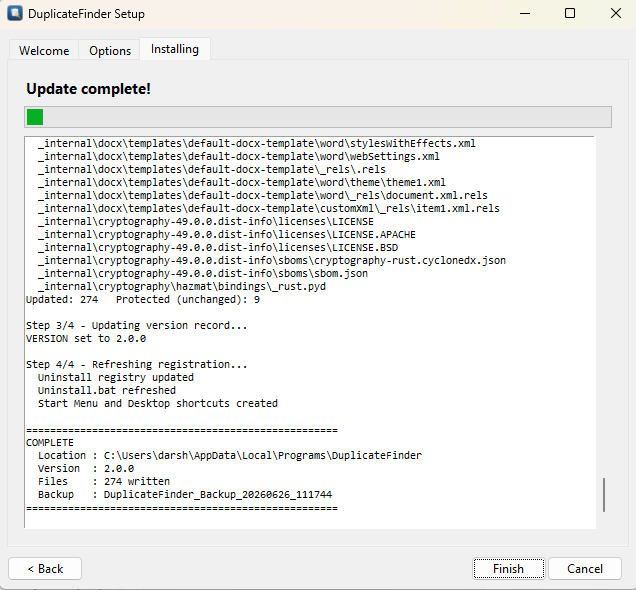This screenshot has width=636, height=590.
Task: Click the Cancel button
Action: coord(584,569)
